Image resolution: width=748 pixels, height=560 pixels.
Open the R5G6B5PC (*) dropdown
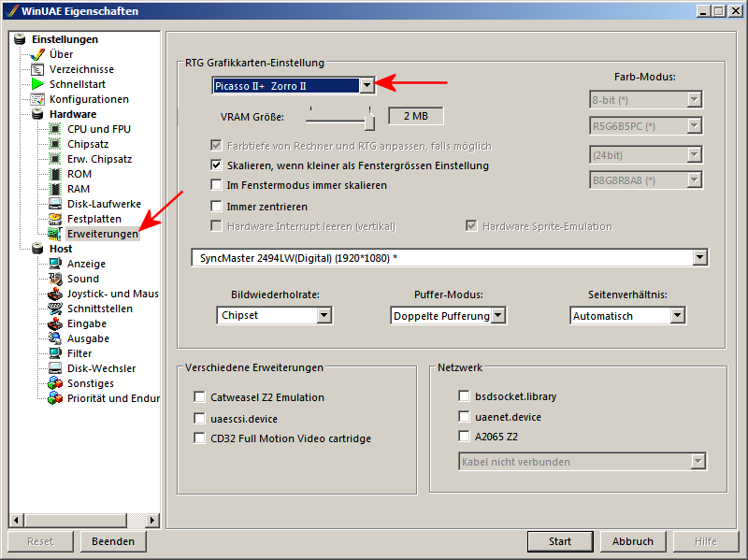coord(694,126)
